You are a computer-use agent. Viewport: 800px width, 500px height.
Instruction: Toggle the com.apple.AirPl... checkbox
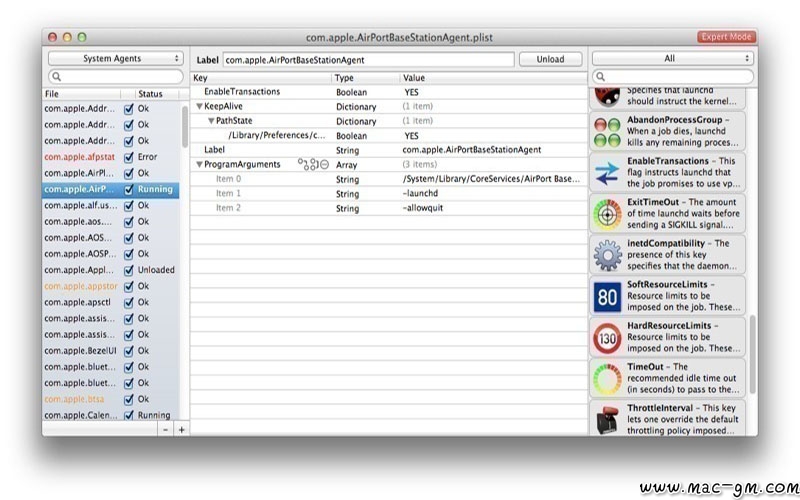pos(129,173)
